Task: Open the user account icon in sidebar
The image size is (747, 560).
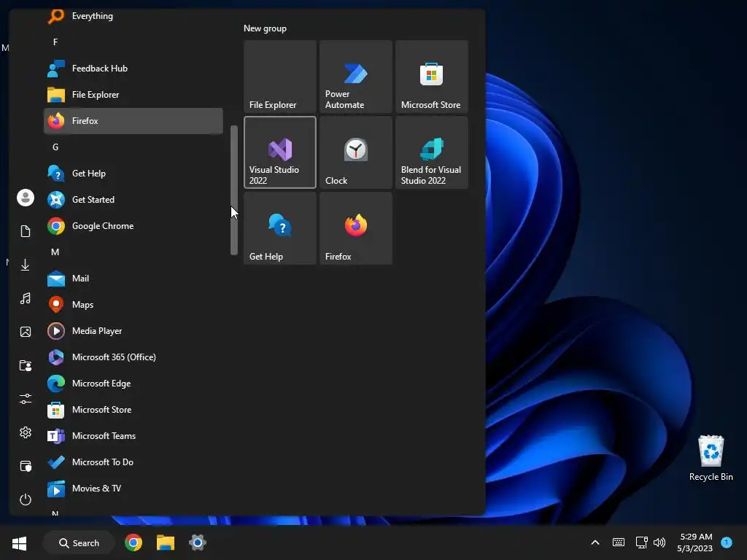Action: coord(26,198)
